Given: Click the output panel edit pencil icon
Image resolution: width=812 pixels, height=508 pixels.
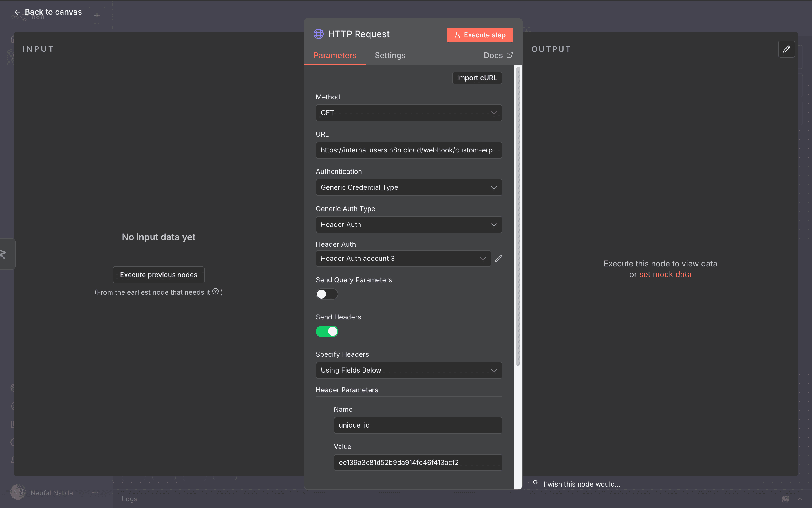Looking at the screenshot, I should [x=786, y=49].
